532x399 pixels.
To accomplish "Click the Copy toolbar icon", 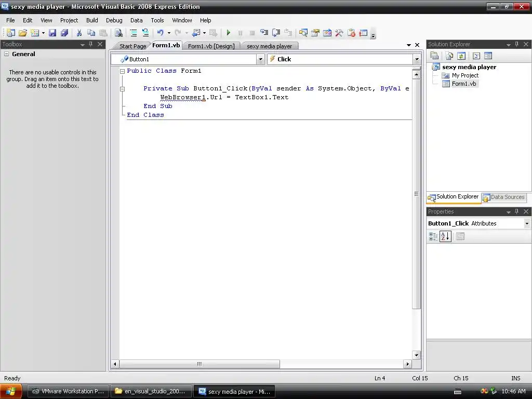I will click(x=91, y=33).
